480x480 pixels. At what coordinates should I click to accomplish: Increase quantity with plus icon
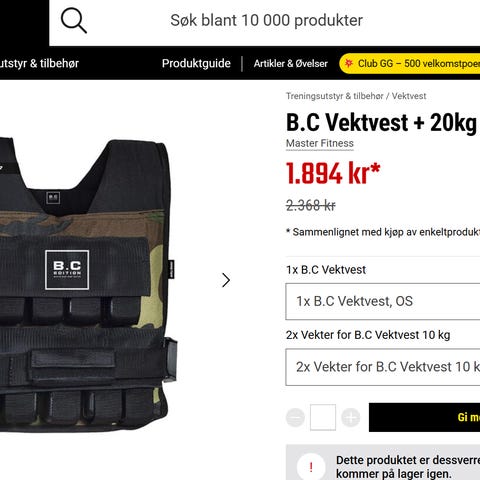coord(351,417)
